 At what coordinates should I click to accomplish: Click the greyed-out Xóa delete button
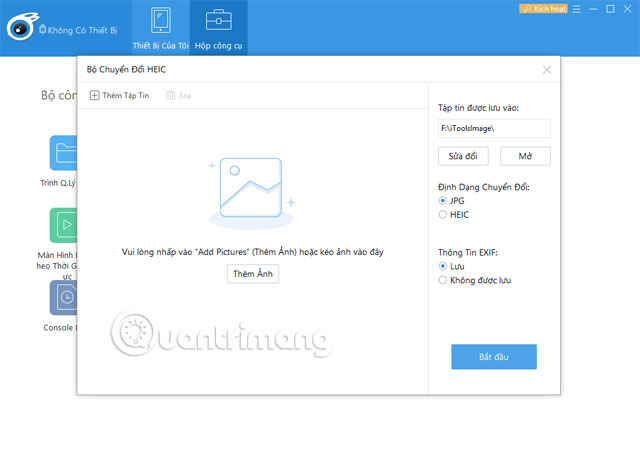click(178, 96)
